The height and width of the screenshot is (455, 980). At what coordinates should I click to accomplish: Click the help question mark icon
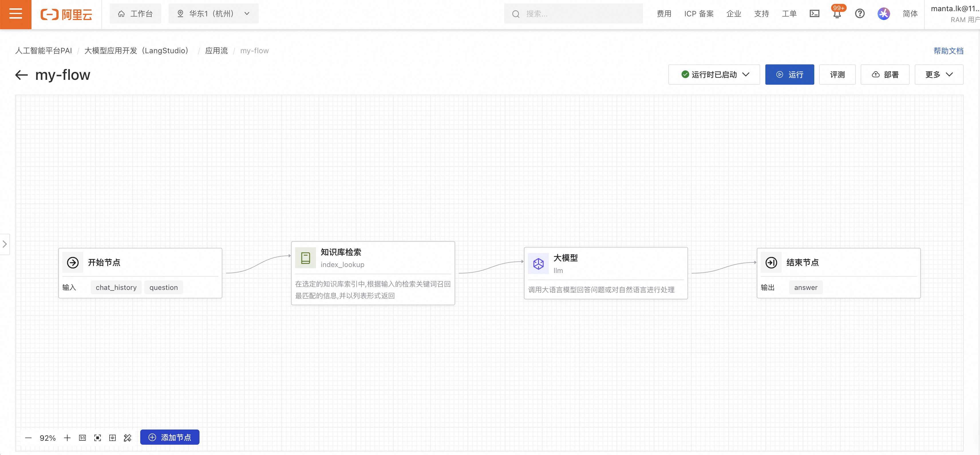pos(860,14)
